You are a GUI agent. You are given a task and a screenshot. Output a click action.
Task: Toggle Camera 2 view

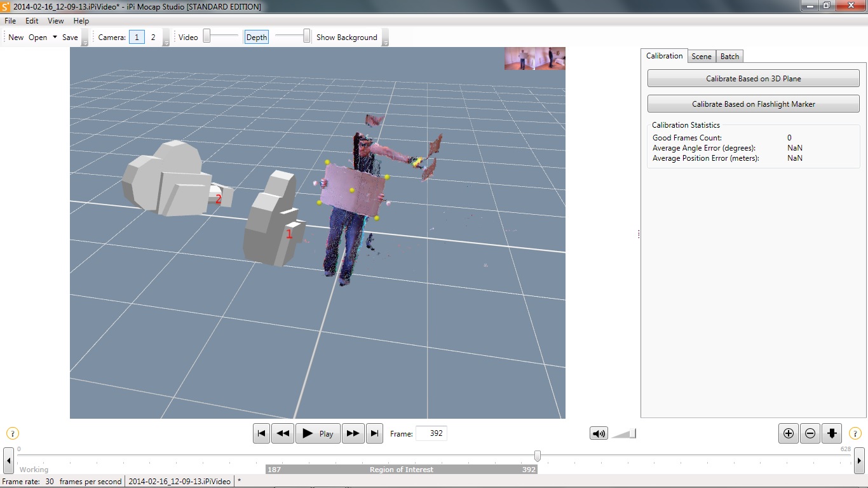(153, 37)
